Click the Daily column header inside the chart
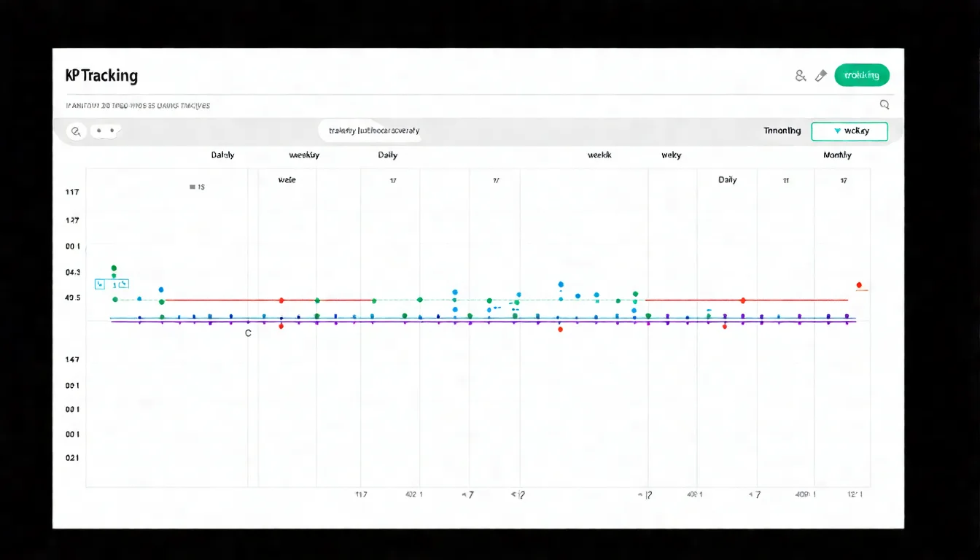Viewport: 980px width, 560px height. click(727, 180)
